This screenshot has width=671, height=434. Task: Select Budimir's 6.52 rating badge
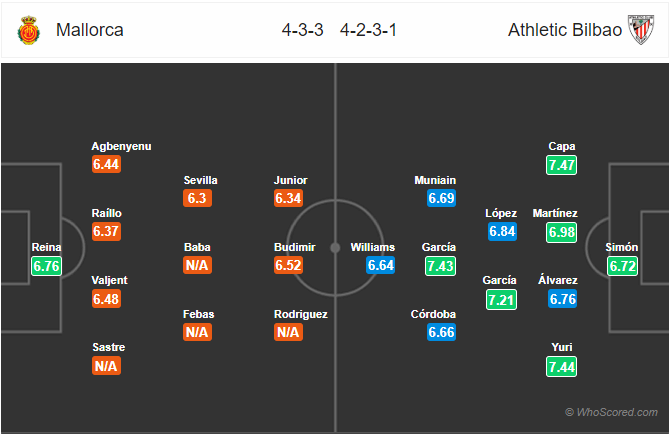pos(288,265)
